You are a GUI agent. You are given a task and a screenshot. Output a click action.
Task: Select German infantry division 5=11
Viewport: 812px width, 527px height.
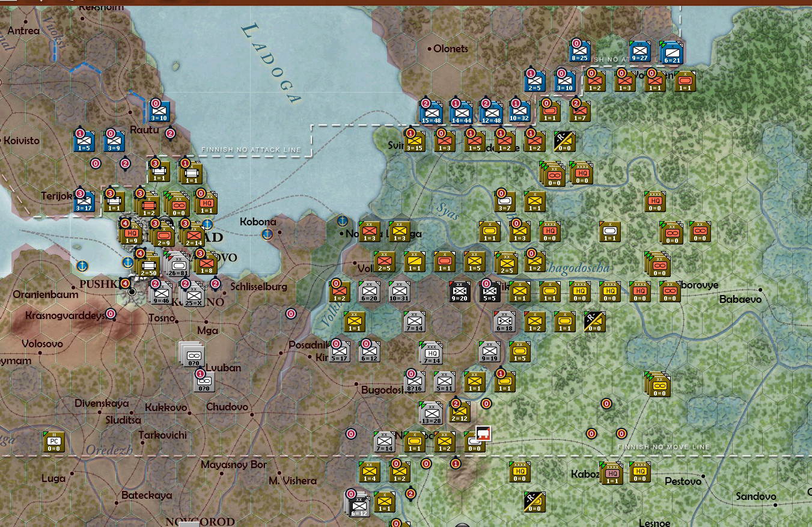pos(445,382)
